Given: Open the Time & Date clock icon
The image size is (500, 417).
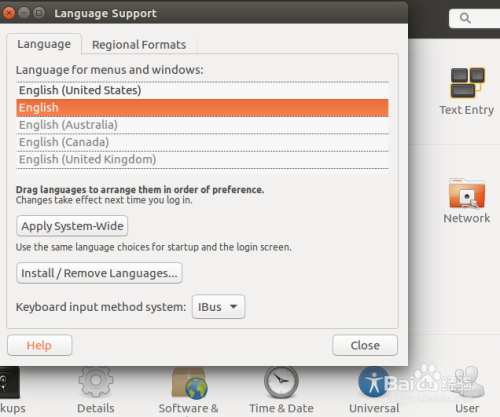Looking at the screenshot, I should tap(281, 382).
